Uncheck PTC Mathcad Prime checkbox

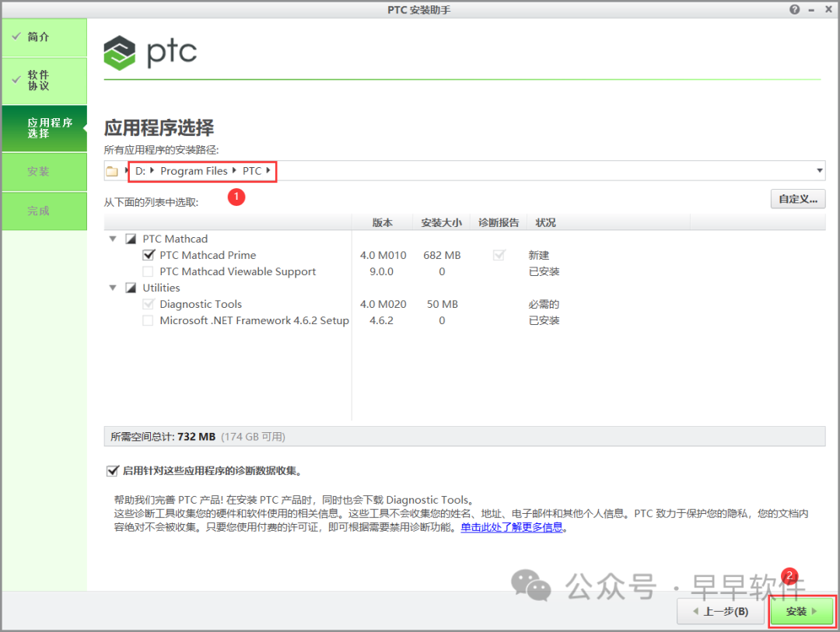[x=149, y=255]
